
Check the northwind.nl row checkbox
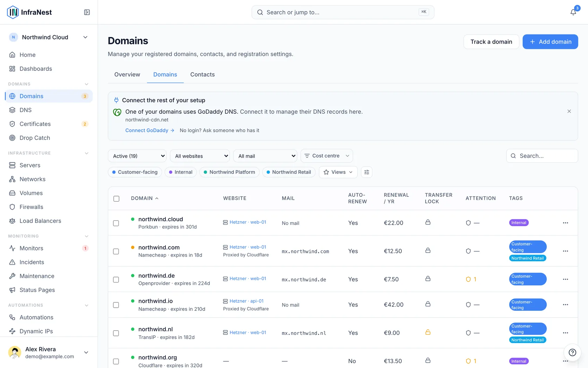(116, 333)
